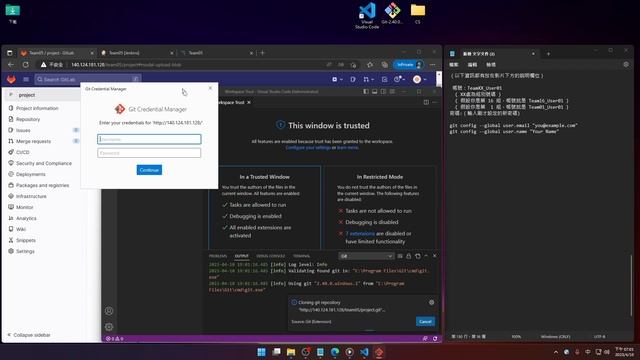The width and height of the screenshot is (640, 360).
Task: Go back in the Edge browser
Action: point(11,64)
